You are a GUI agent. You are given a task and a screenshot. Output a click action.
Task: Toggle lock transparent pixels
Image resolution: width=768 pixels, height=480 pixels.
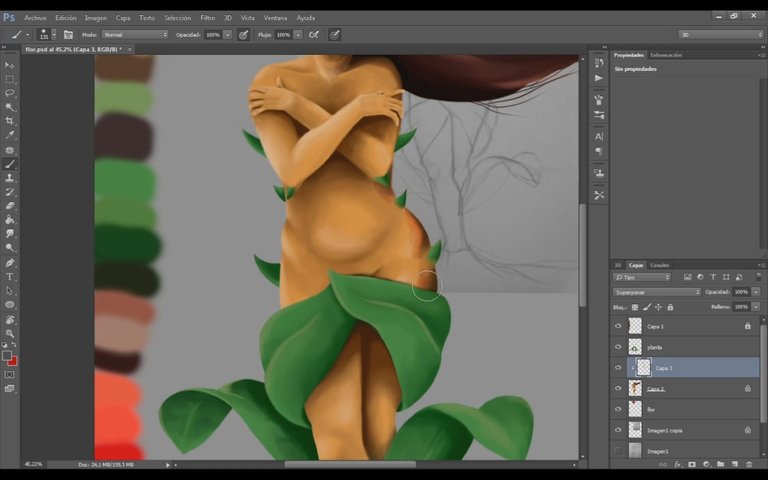(x=635, y=307)
